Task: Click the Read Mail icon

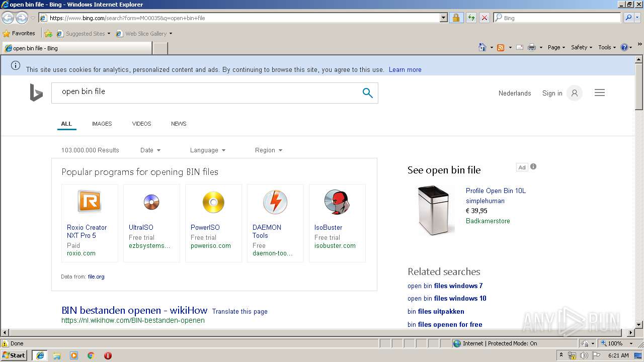Action: [520, 47]
